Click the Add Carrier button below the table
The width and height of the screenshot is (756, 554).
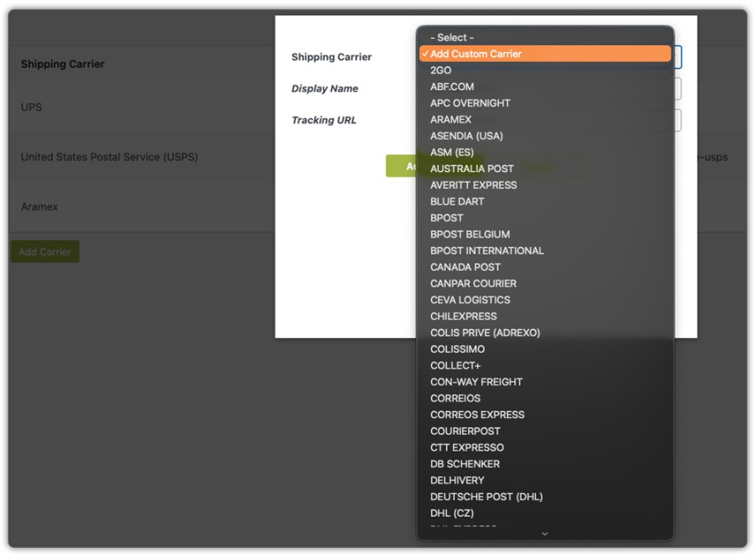pos(45,252)
